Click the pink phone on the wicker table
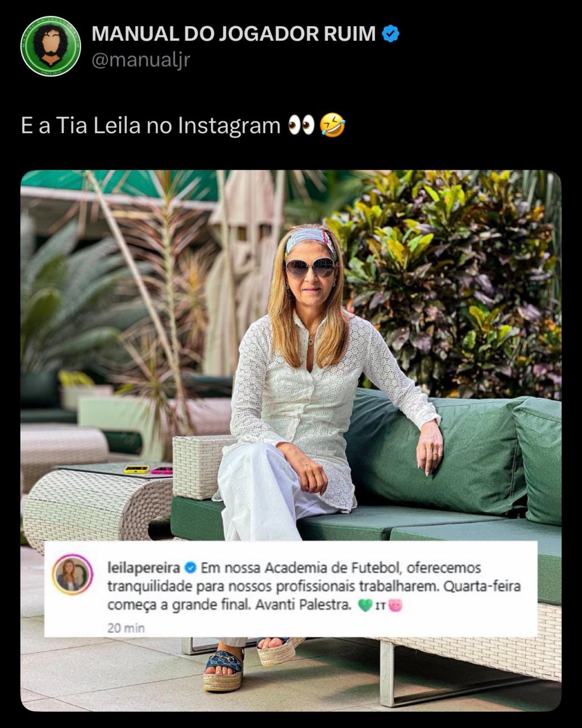The height and width of the screenshot is (728, 582). pyautogui.click(x=161, y=470)
